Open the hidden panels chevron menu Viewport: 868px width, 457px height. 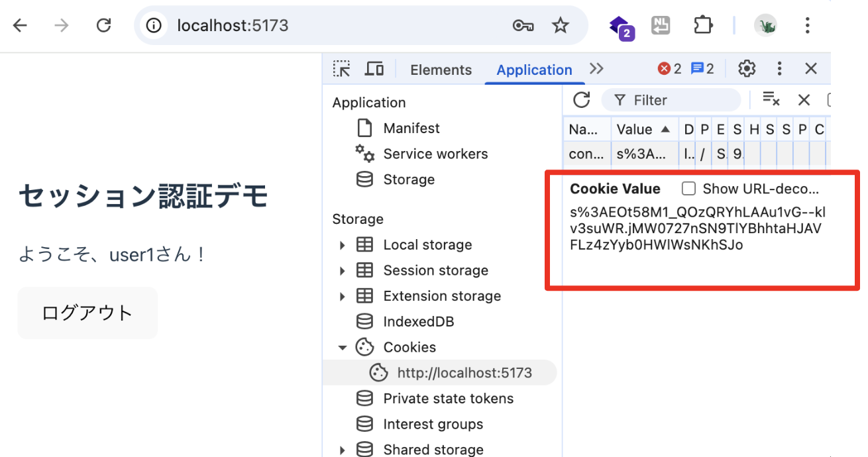coord(596,68)
